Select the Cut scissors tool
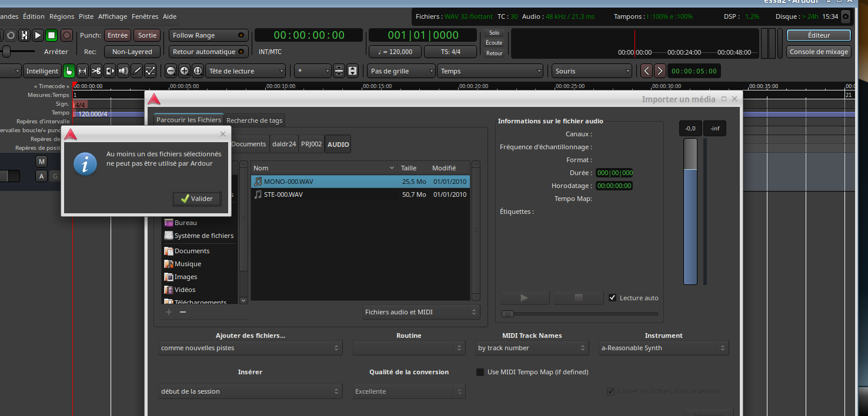 click(96, 71)
